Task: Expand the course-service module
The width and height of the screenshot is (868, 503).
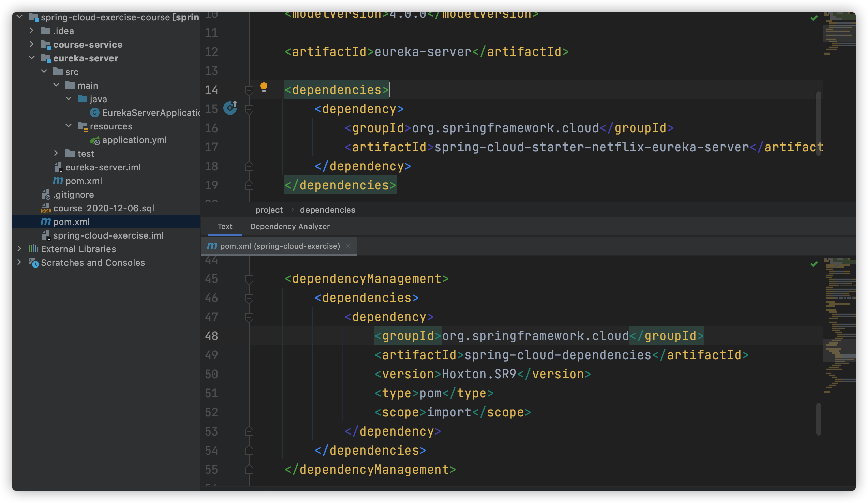Action: 32,44
